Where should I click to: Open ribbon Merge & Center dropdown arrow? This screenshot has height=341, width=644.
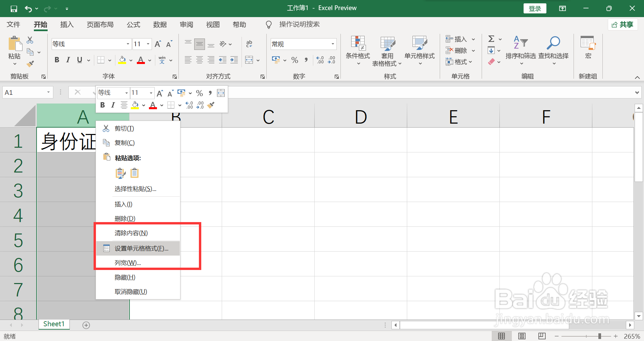pyautogui.click(x=258, y=60)
